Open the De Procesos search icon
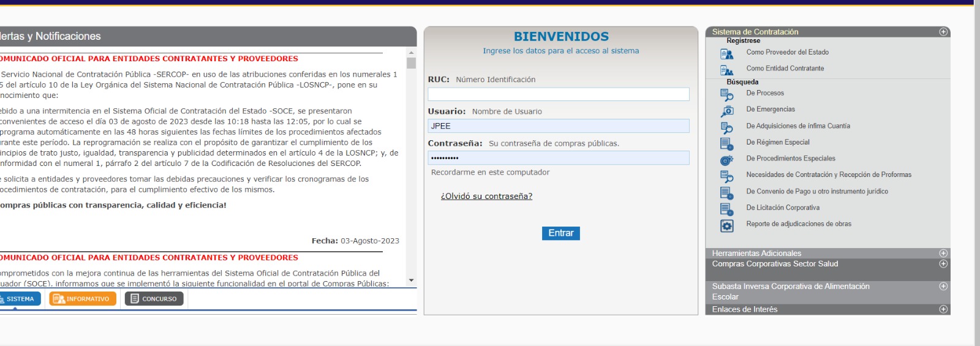The height and width of the screenshot is (346, 980). tap(726, 95)
